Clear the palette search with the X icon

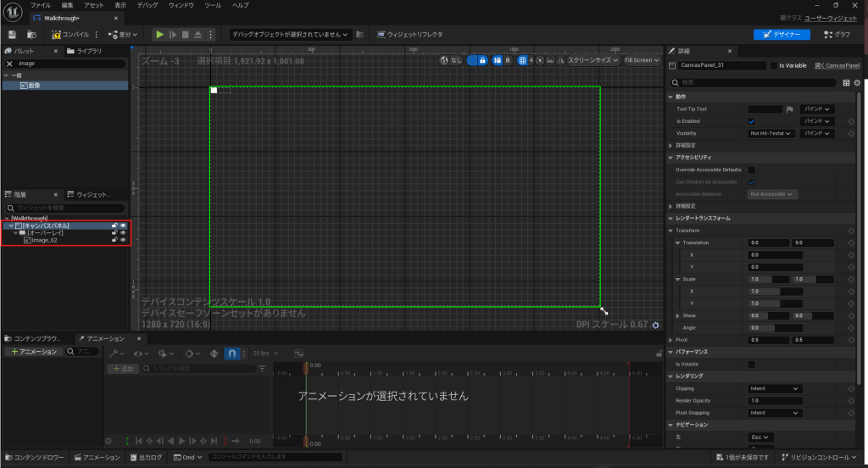10,64
